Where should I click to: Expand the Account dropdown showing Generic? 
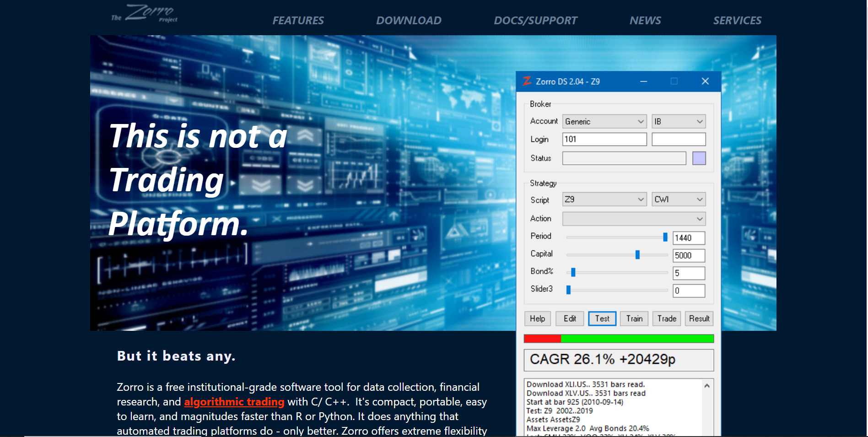tap(604, 121)
